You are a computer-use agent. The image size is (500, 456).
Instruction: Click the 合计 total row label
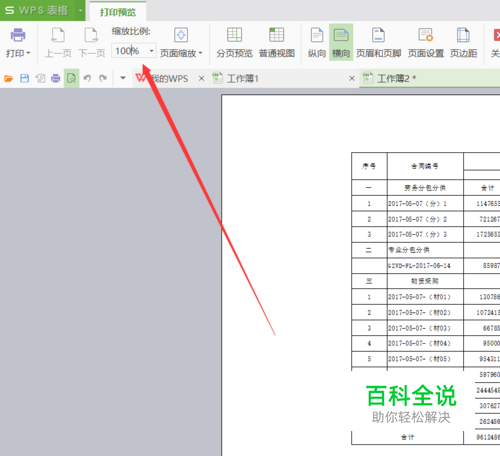(x=408, y=437)
